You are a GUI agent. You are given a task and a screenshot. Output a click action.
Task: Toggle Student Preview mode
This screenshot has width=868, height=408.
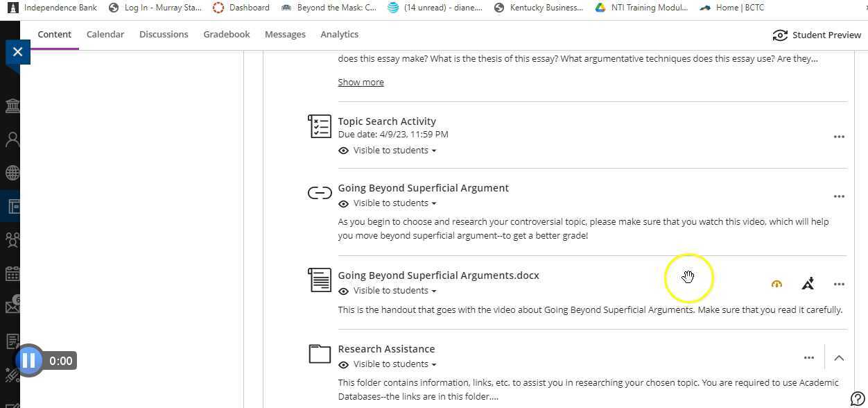pyautogui.click(x=817, y=35)
